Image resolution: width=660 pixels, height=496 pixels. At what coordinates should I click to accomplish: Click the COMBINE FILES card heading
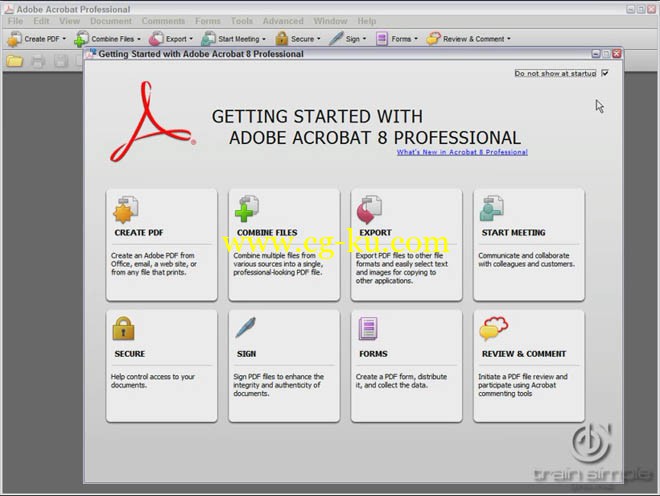[x=267, y=232]
